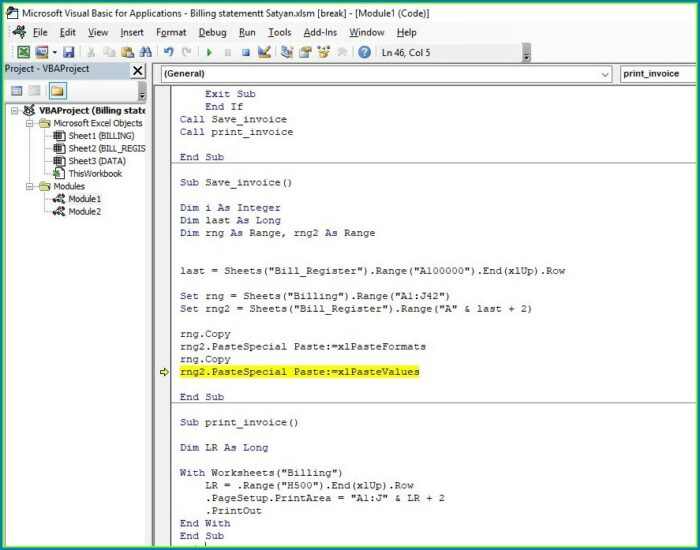Select Sheet3 (DATA) in project tree
700x550 pixels.
coord(97,161)
